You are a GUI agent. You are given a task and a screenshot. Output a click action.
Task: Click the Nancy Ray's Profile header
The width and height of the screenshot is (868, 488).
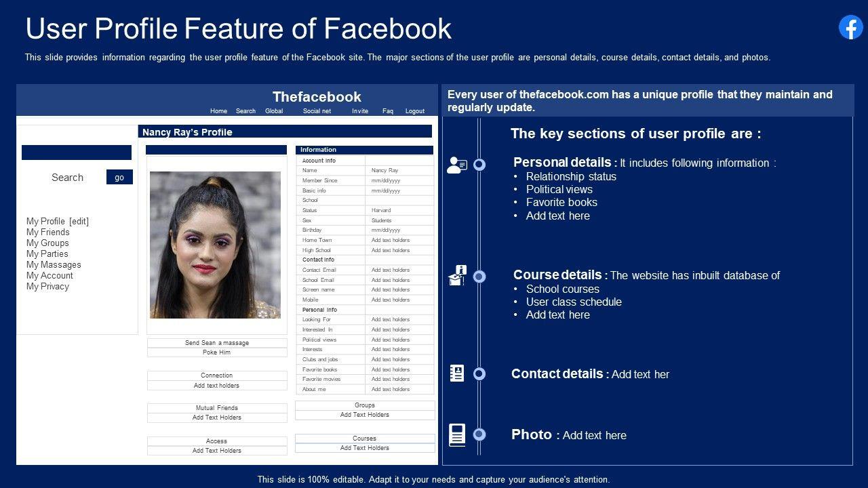pyautogui.click(x=285, y=131)
